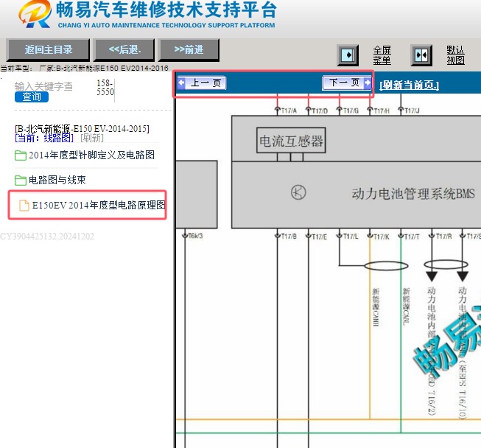Click the 动力电池管理系统BMS label
The height and width of the screenshot is (448, 481).
tap(413, 194)
